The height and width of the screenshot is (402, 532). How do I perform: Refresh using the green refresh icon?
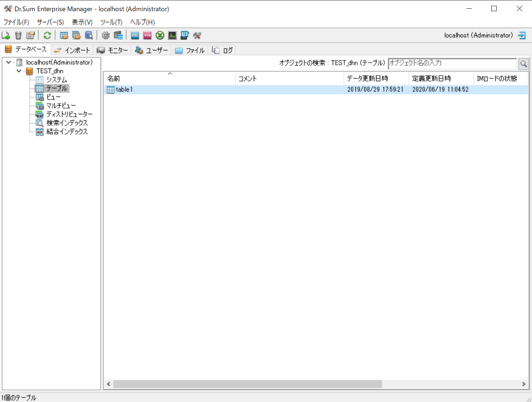[x=47, y=35]
